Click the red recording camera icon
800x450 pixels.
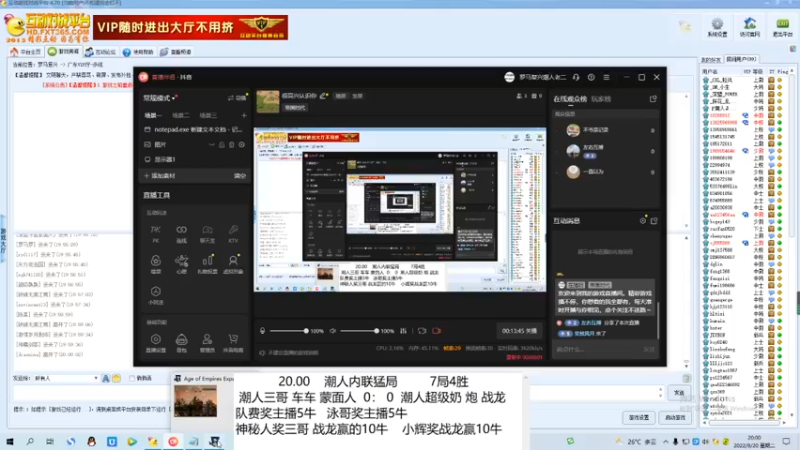point(437,331)
